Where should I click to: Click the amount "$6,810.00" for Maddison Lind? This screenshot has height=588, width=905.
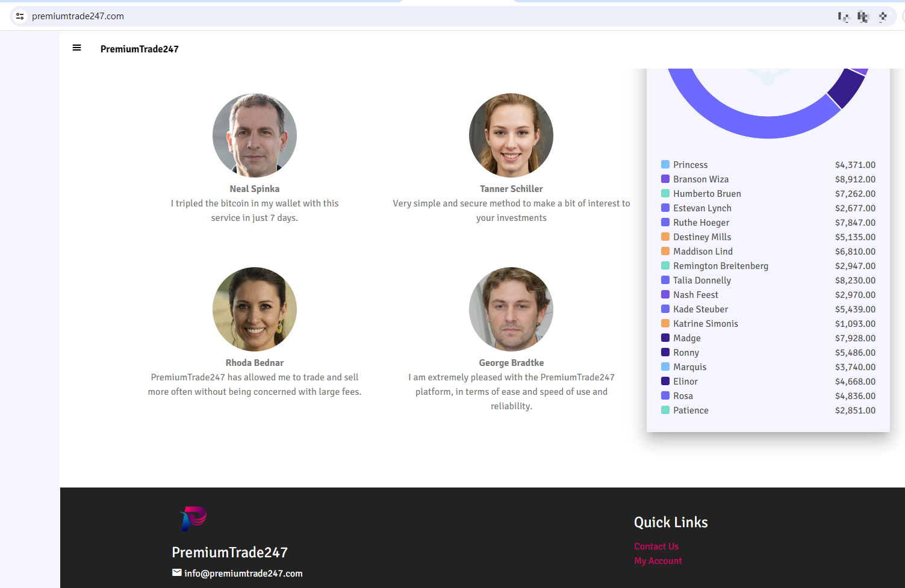[855, 252]
